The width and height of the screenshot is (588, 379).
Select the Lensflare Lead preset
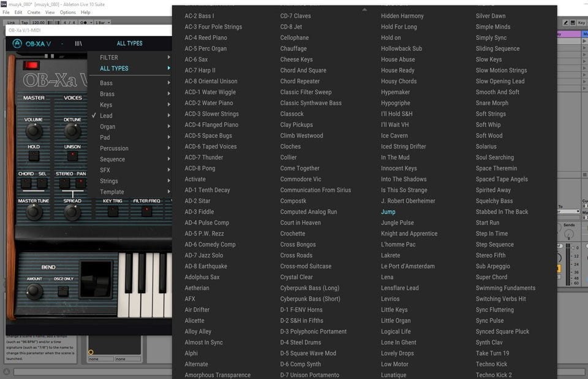coord(400,288)
